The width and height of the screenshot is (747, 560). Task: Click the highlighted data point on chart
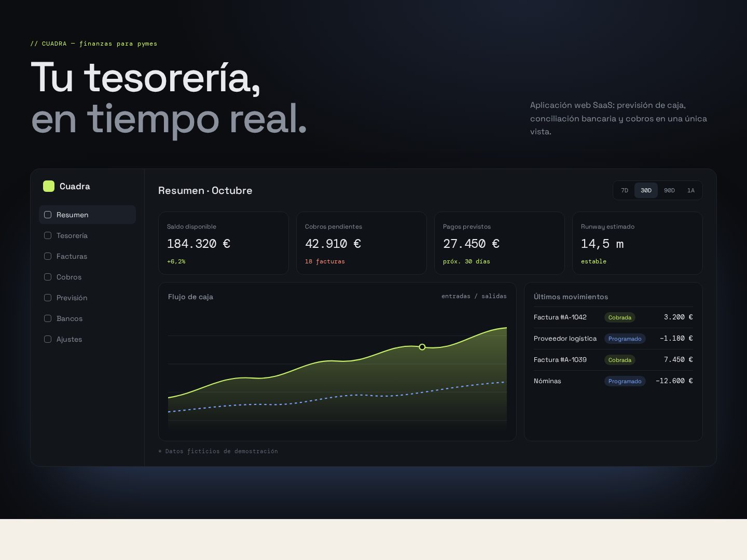click(x=422, y=347)
